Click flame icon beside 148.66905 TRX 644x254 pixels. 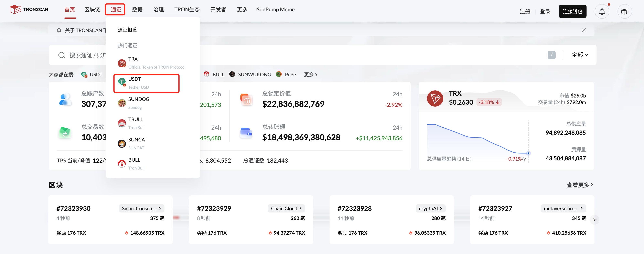(127, 233)
